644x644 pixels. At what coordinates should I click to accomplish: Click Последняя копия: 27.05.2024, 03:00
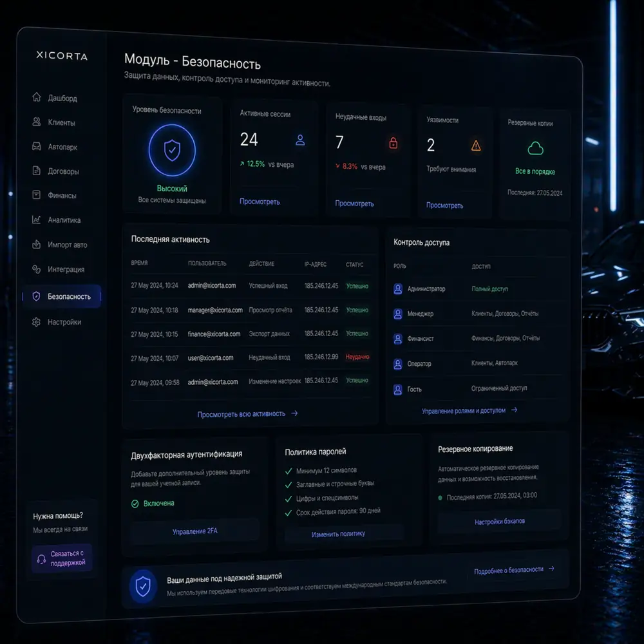coord(491,496)
